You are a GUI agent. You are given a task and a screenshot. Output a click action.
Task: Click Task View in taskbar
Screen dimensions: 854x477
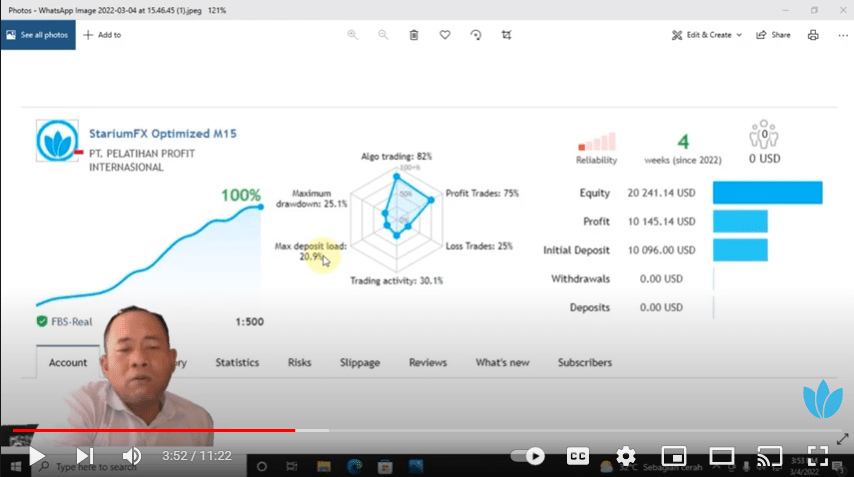pos(292,467)
